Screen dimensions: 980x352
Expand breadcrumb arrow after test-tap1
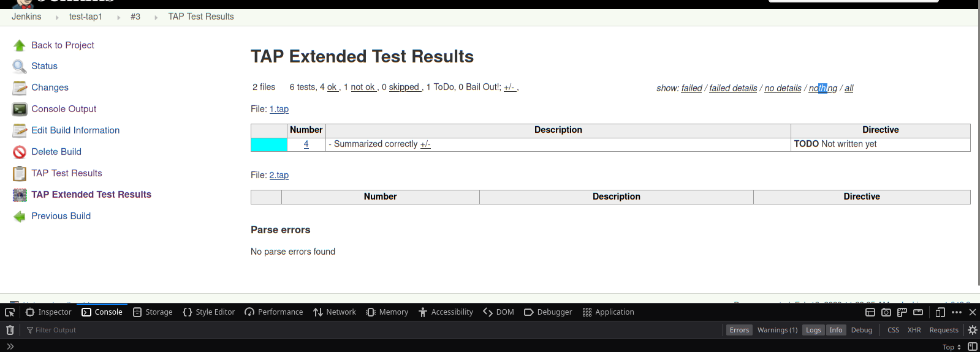point(118,18)
